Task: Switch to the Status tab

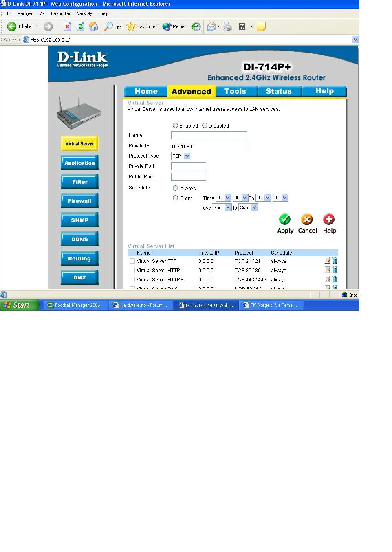Action: click(x=279, y=91)
